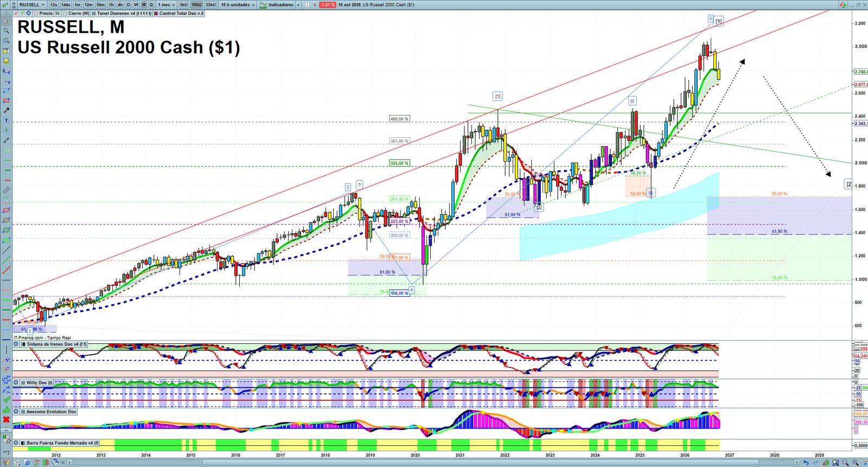Select the rectangle drawing tool
Screen dimensions: 868x467
point(6,100)
